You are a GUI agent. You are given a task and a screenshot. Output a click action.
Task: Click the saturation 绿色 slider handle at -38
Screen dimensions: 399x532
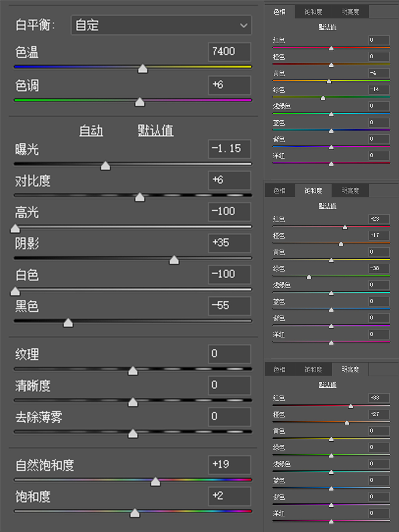click(x=309, y=277)
